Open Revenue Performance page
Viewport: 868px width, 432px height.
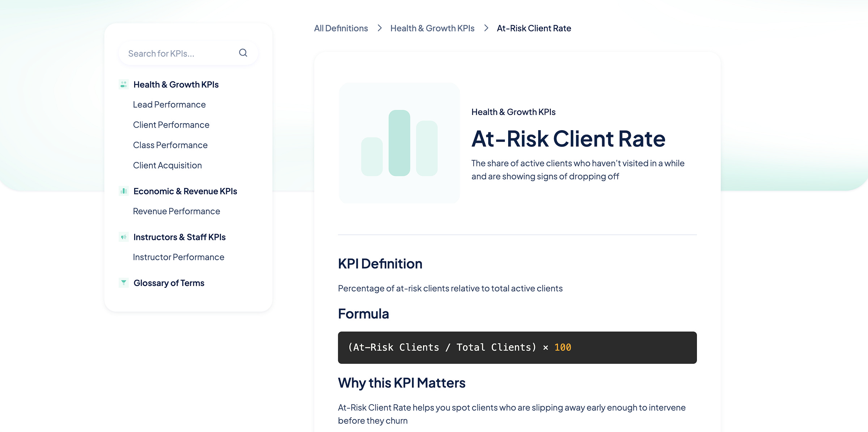click(176, 211)
